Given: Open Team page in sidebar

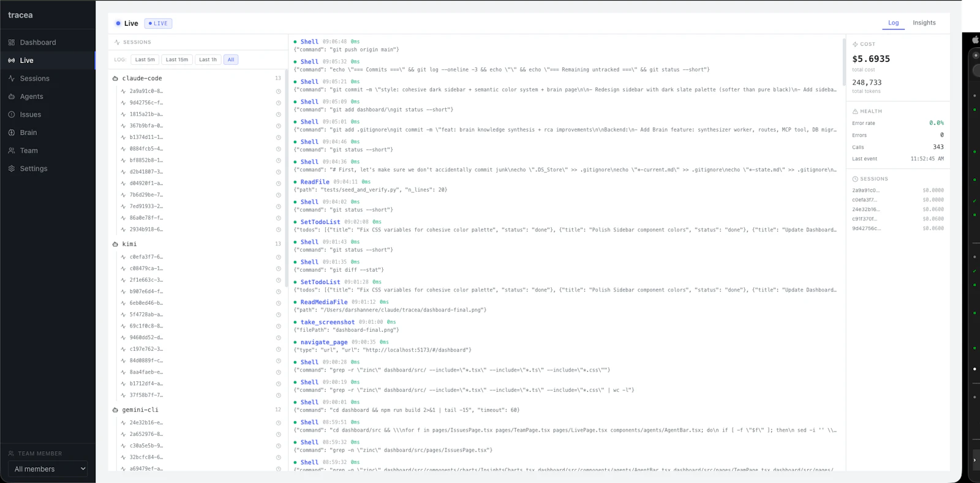Looking at the screenshot, I should pyautogui.click(x=48, y=151).
